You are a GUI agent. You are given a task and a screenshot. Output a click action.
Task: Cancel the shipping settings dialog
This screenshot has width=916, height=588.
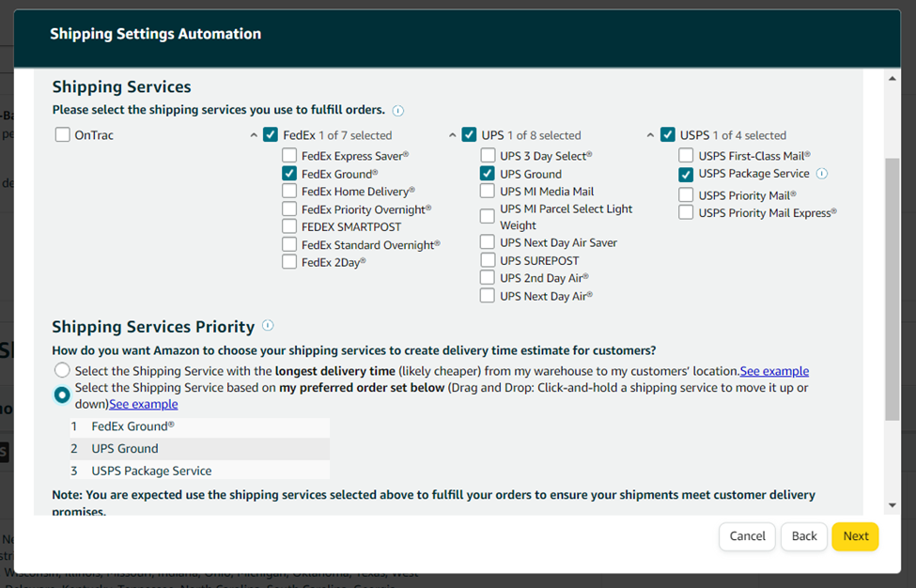pos(747,536)
